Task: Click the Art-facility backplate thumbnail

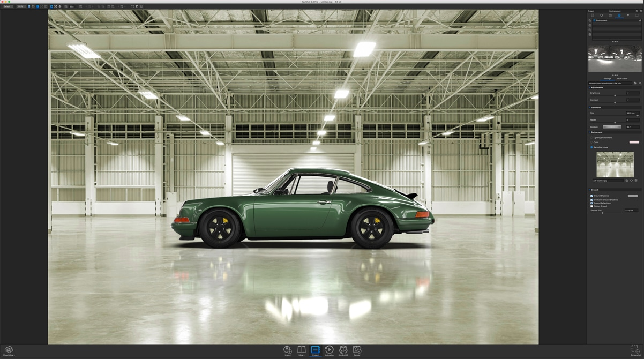Action: [615, 164]
